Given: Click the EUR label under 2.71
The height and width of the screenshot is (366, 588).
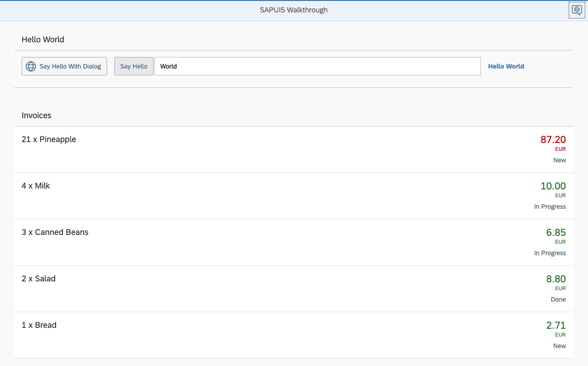Looking at the screenshot, I should click(560, 335).
